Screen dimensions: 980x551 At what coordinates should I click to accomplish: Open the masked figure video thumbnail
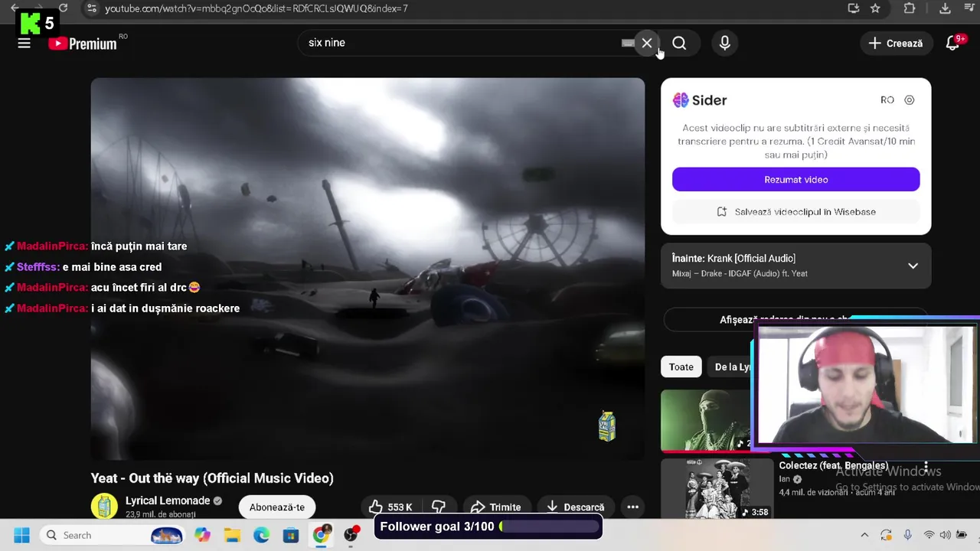point(706,420)
